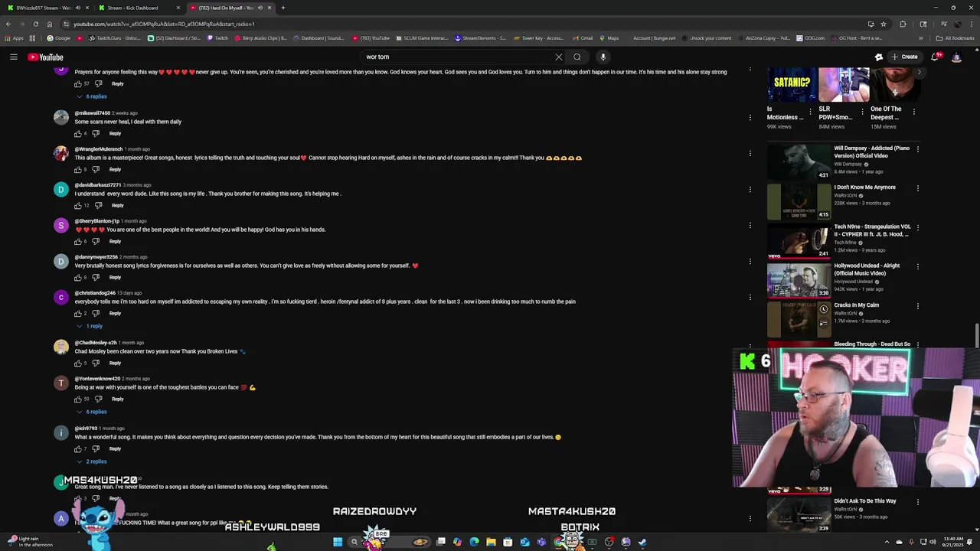980x551 pixels.
Task: Like @SherryBlanton-j1p's comment
Action: coord(78,241)
